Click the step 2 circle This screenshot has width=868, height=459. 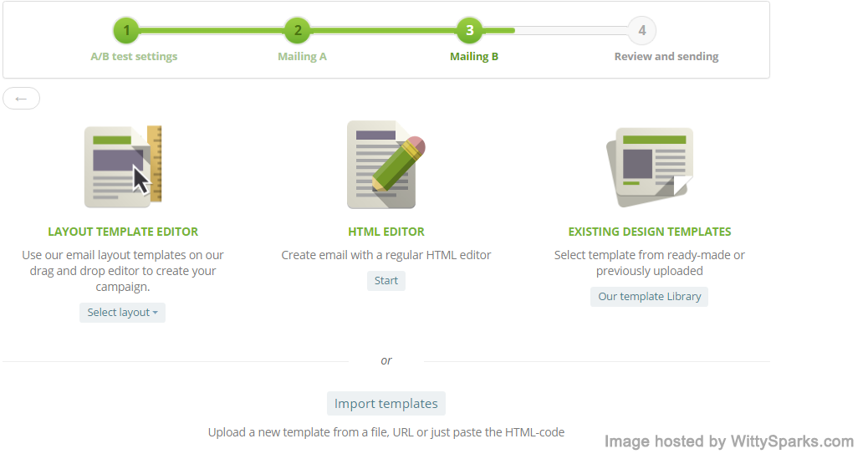point(297,31)
